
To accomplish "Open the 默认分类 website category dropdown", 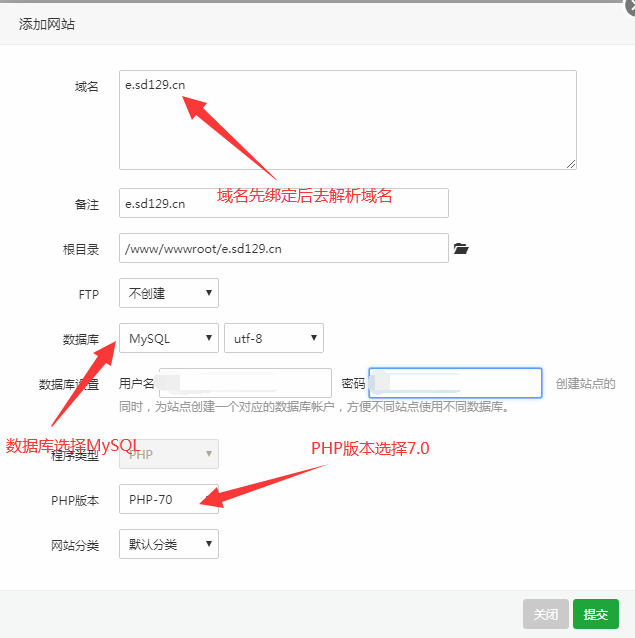I will click(x=168, y=544).
